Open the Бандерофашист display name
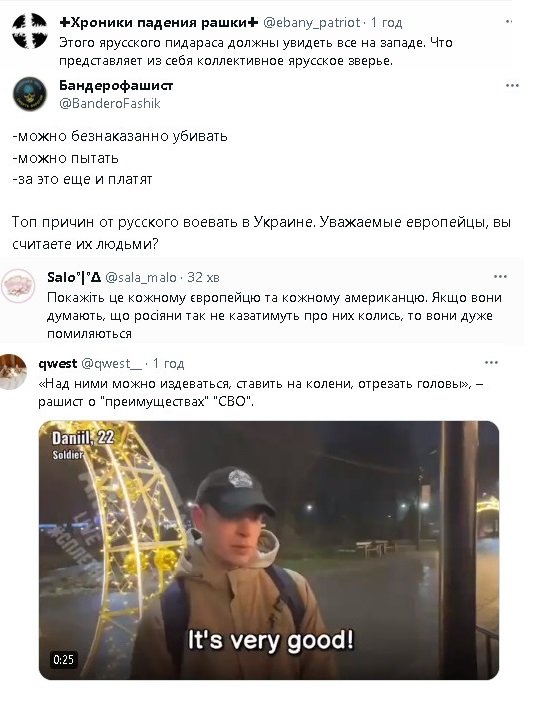534x705 pixels. 116,85
